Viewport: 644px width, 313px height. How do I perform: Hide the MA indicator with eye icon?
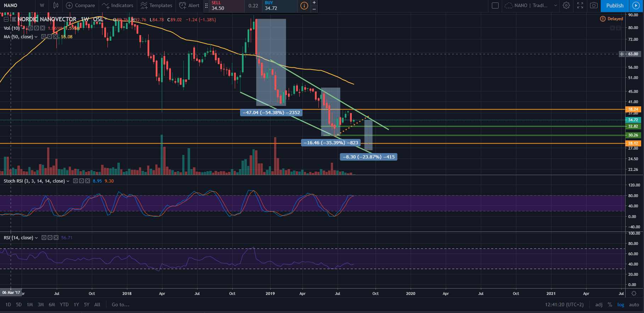click(44, 37)
